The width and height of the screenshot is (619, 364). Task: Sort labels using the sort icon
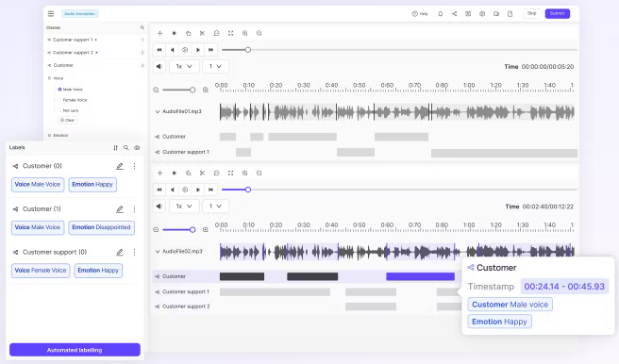(116, 148)
